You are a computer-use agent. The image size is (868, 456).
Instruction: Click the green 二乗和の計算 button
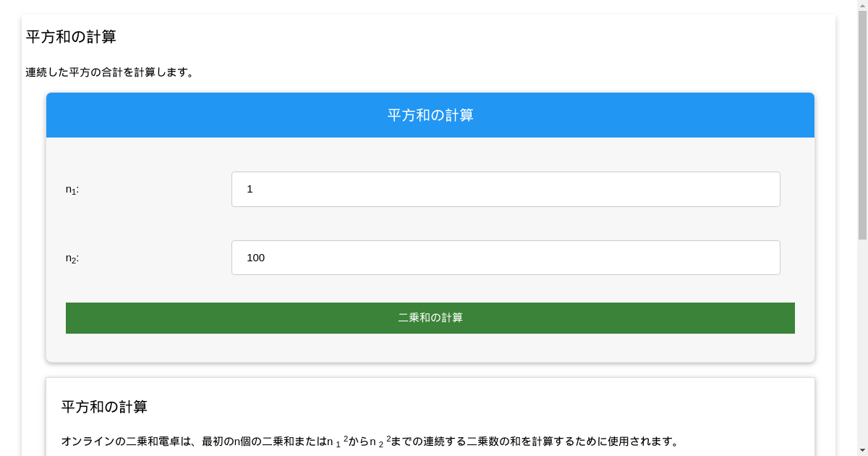pos(430,318)
